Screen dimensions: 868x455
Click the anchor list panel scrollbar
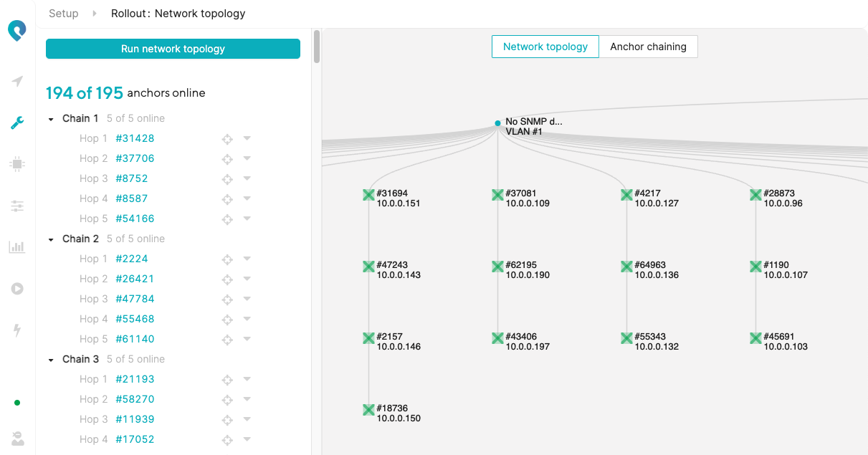[317, 47]
